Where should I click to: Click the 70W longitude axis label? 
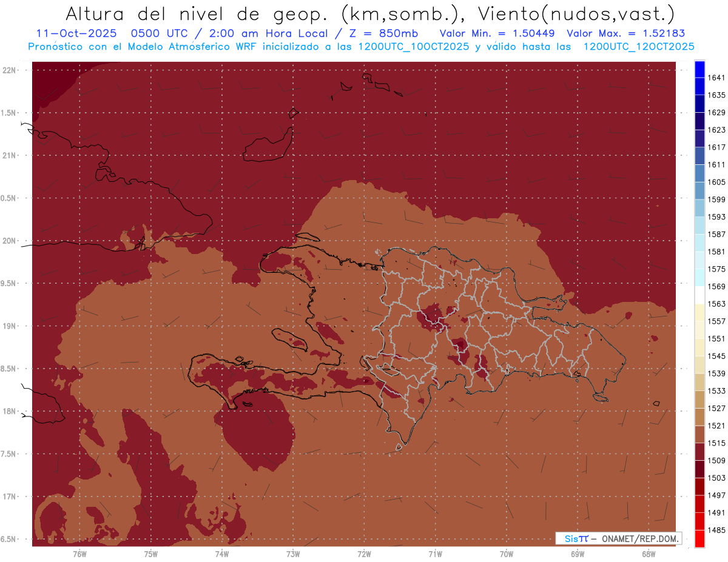pos(506,554)
